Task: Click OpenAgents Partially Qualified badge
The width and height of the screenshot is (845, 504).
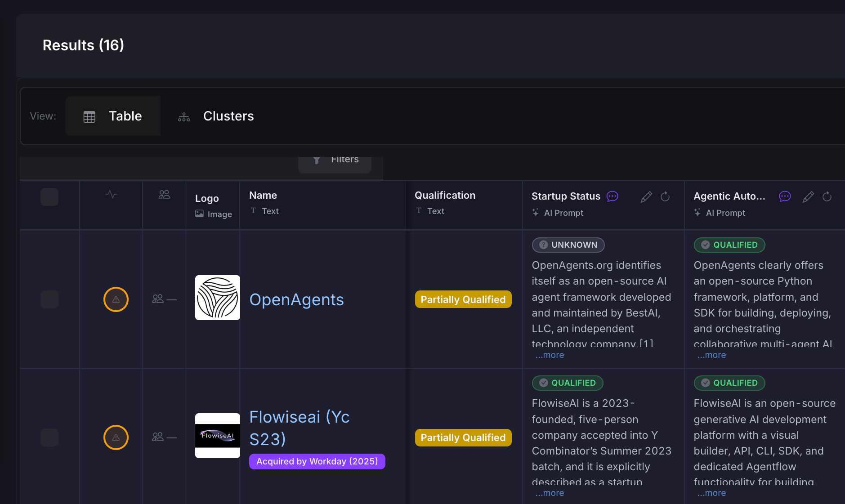Action: pos(463,299)
